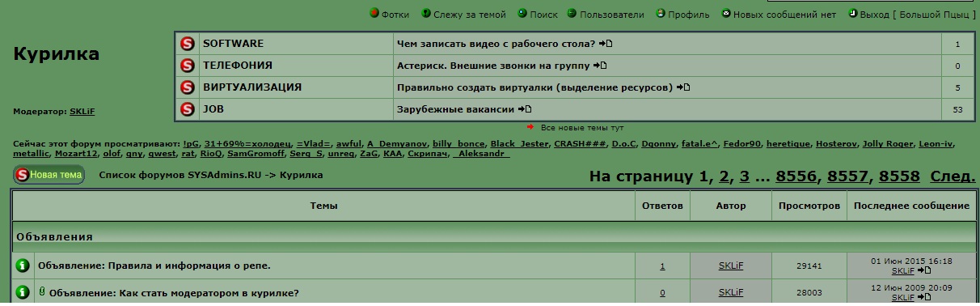Click the Пользователи icon
This screenshot has height=306, width=980.
coord(572,14)
